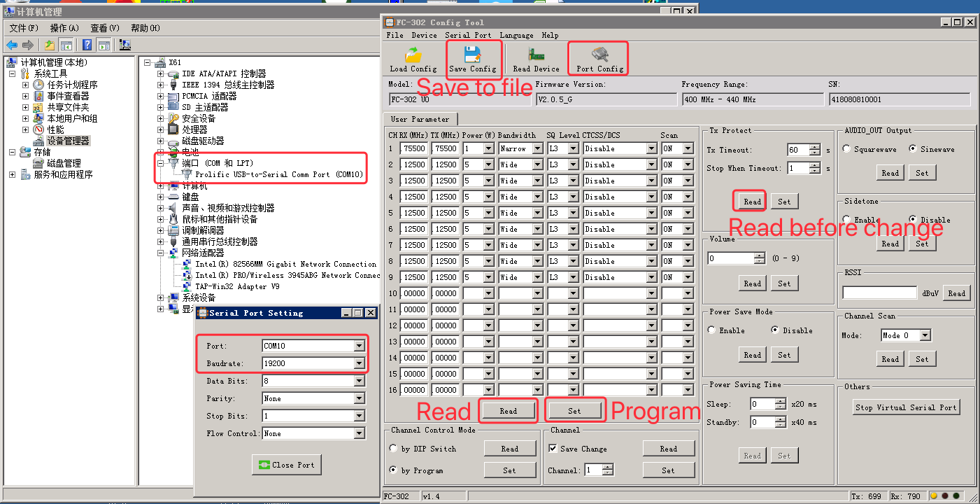Increase the Tx Timeout spinner value
The height and width of the screenshot is (504, 980).
click(815, 147)
